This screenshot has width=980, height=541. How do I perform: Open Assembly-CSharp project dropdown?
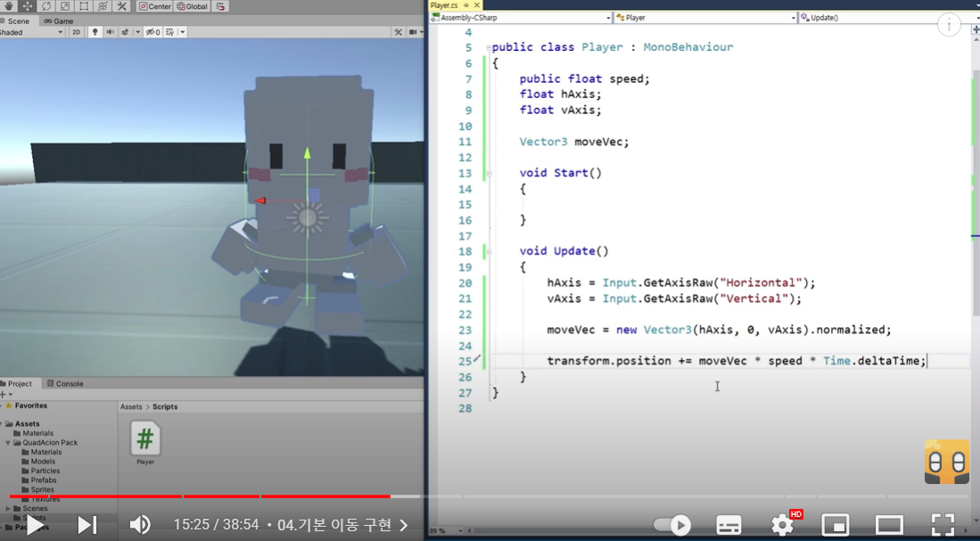(x=521, y=18)
